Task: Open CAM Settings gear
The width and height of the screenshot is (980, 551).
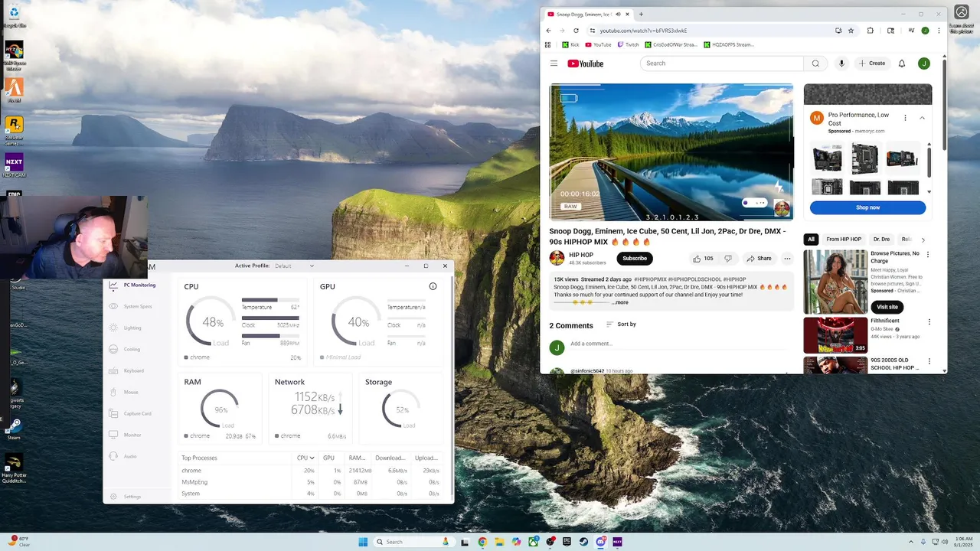Action: [x=126, y=497]
